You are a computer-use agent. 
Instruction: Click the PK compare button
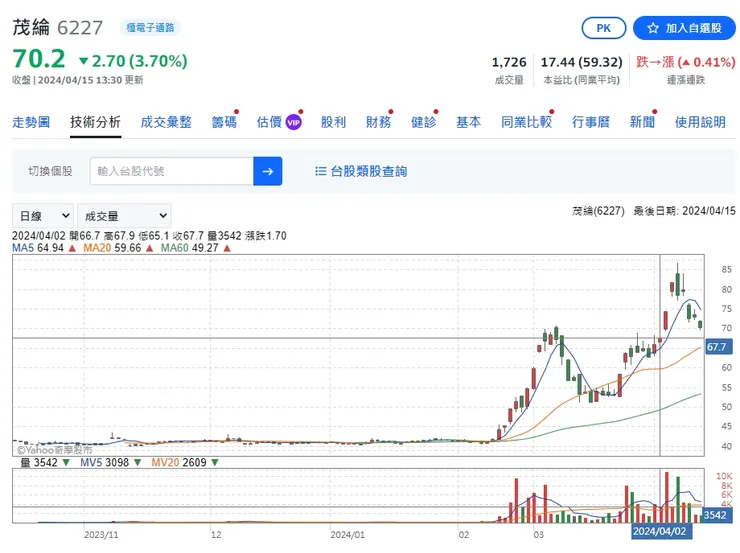tap(604, 28)
